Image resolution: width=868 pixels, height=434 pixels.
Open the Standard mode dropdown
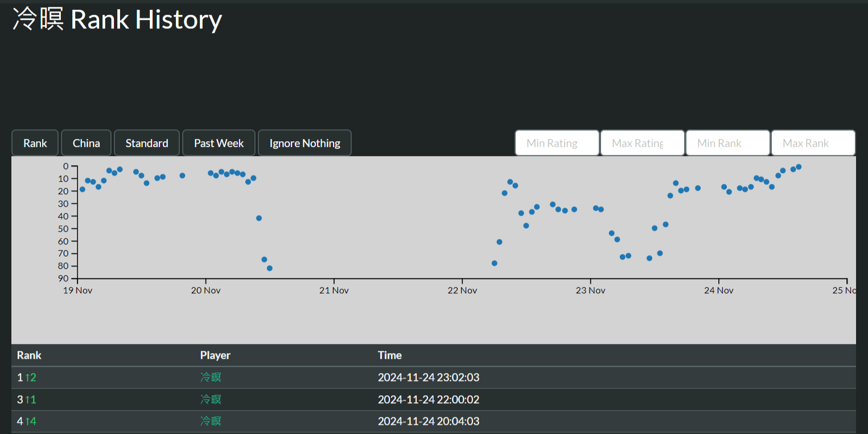[x=147, y=143]
